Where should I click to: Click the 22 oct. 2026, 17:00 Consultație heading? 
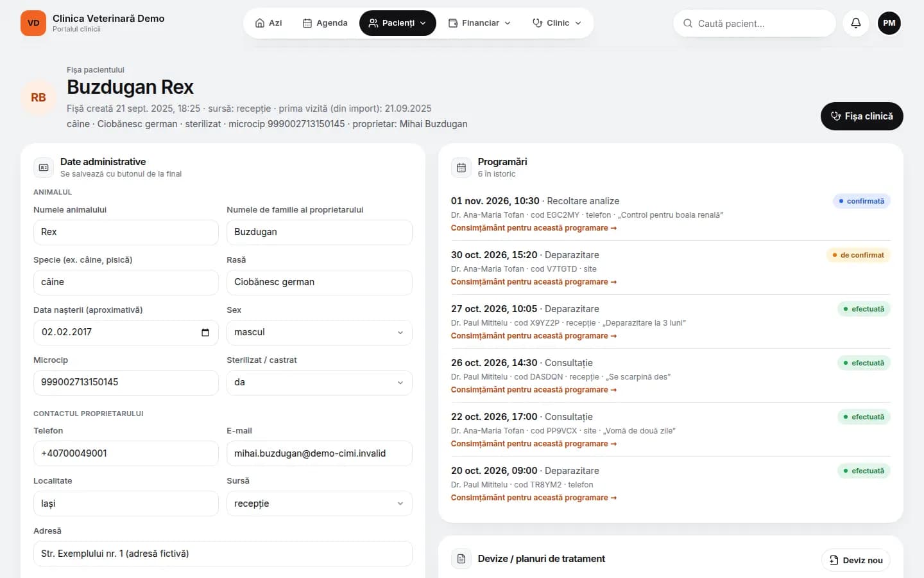[522, 417]
